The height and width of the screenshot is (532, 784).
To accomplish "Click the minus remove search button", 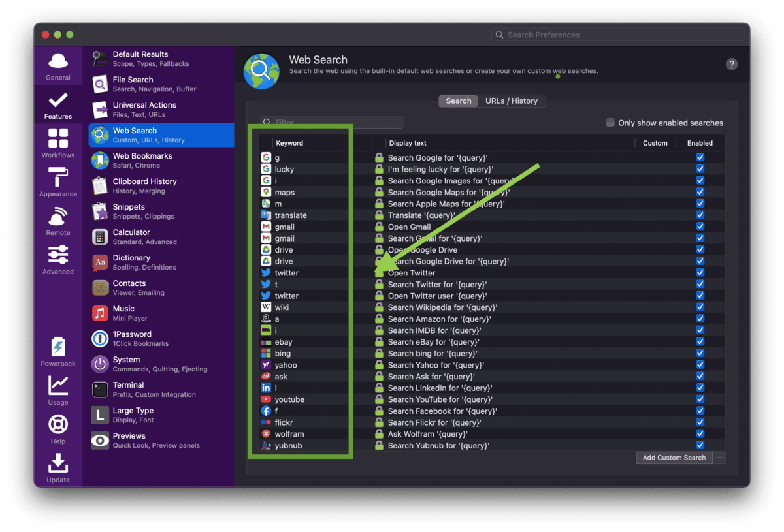I will pos(719,458).
